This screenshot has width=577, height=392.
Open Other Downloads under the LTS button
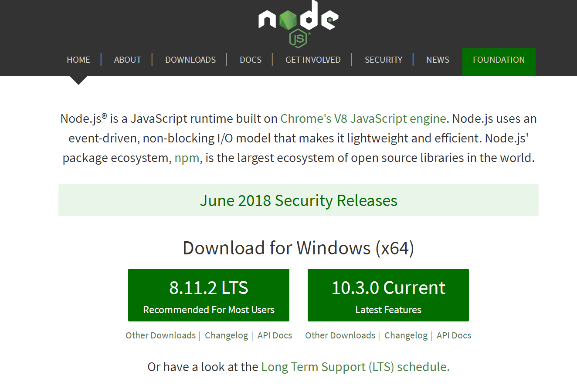click(x=160, y=335)
